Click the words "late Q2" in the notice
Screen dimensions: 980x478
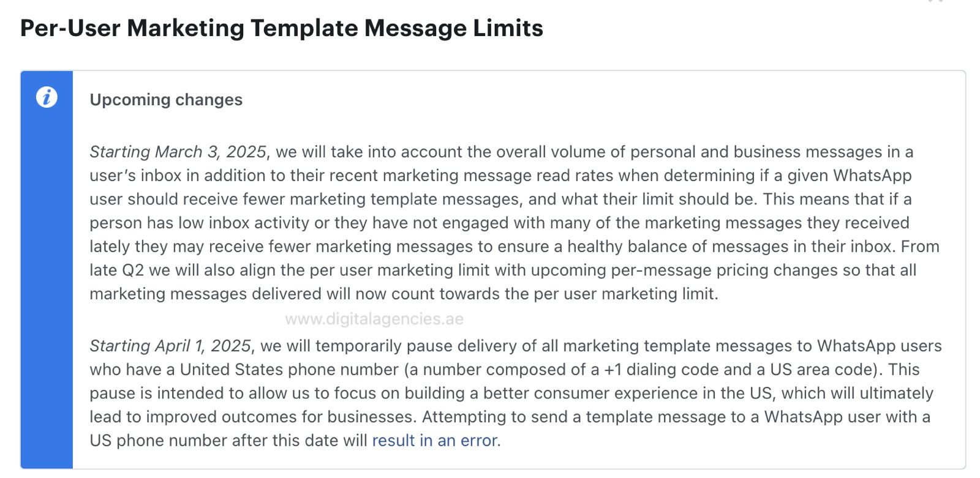pos(116,271)
